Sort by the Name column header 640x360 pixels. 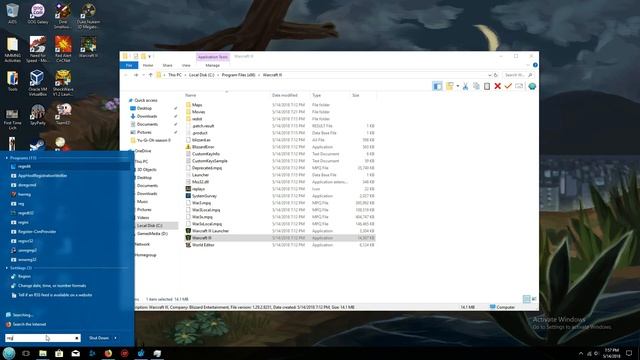tap(191, 95)
